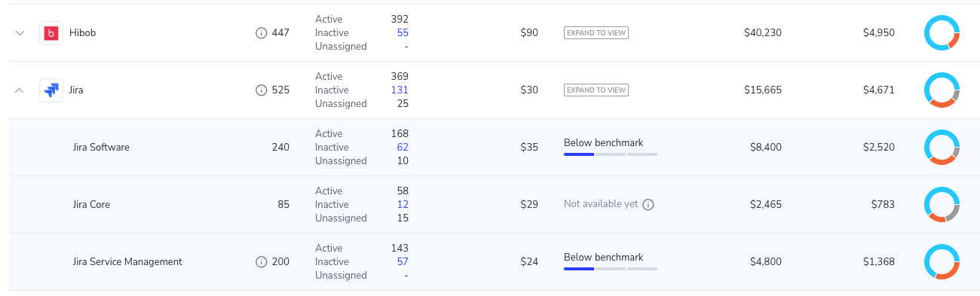
Task: Open Hibob's 55 inactive users link
Action: (x=403, y=33)
